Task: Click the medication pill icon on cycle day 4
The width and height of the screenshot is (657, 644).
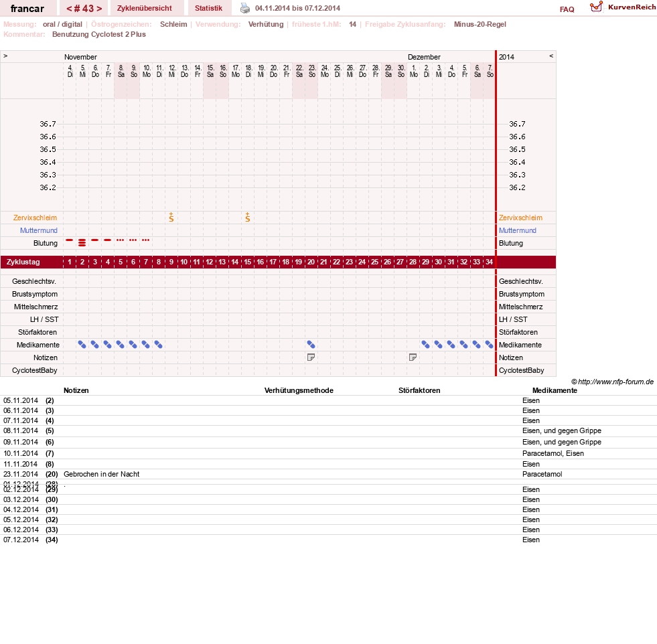Action: pyautogui.click(x=108, y=345)
